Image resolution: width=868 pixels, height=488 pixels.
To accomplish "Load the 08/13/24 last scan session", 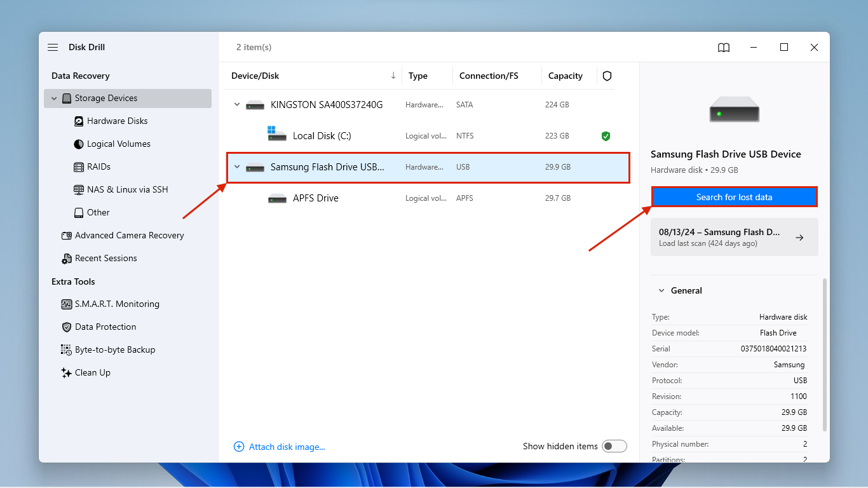I will [734, 237].
